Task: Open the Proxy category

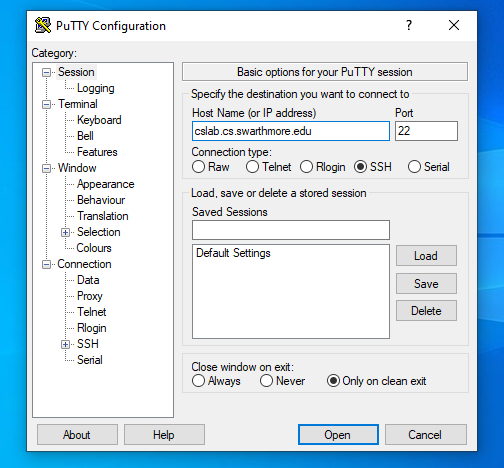Action: pyautogui.click(x=90, y=296)
